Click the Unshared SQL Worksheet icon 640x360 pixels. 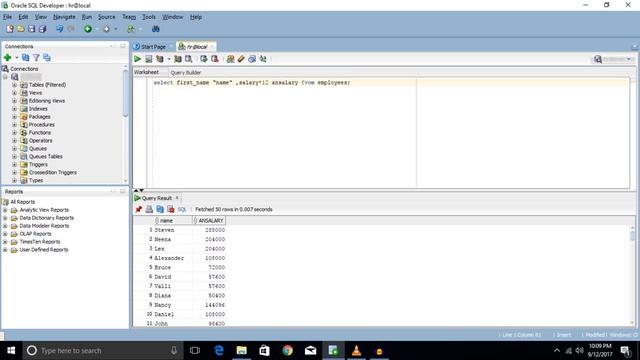[x=231, y=59]
